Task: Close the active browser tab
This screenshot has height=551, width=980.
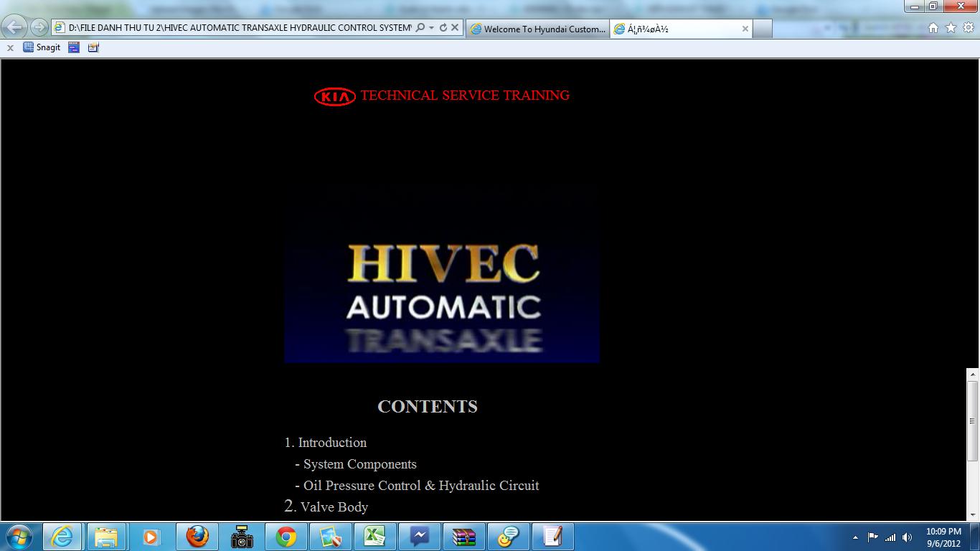Action: [x=745, y=29]
